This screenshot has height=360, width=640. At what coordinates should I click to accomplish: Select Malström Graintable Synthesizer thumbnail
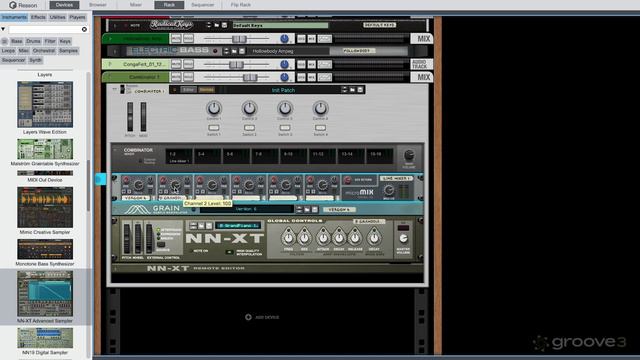(45, 149)
